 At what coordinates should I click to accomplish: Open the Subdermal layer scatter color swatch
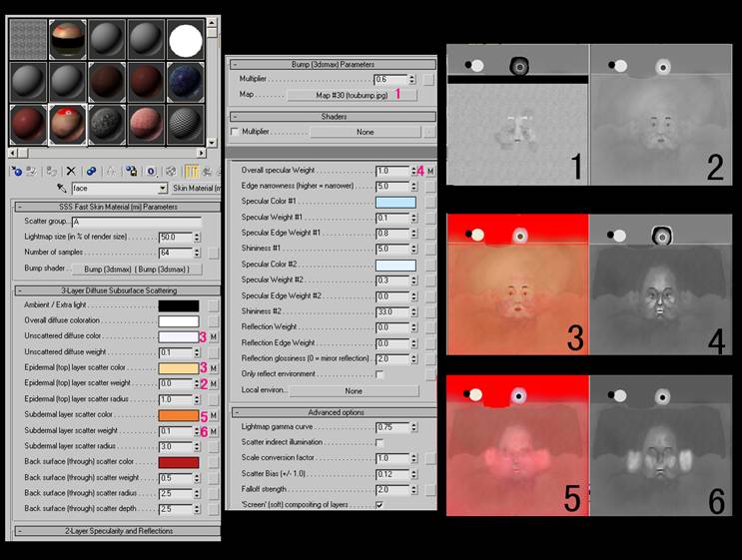point(178,415)
